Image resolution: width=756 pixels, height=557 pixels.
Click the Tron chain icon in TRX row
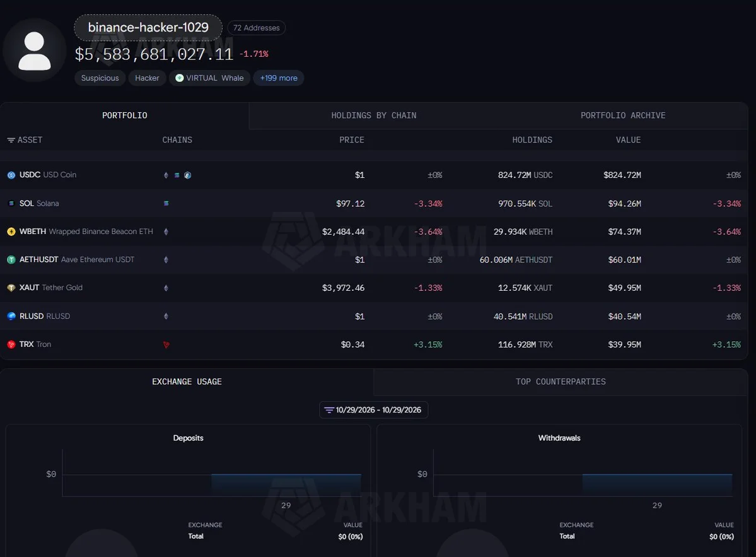[x=166, y=345]
